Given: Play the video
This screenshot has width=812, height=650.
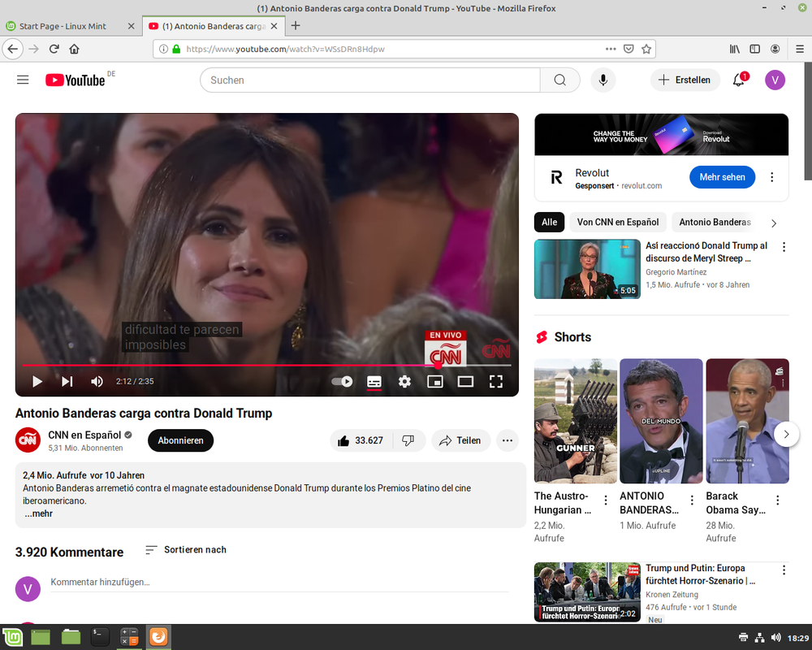Looking at the screenshot, I should tap(37, 382).
